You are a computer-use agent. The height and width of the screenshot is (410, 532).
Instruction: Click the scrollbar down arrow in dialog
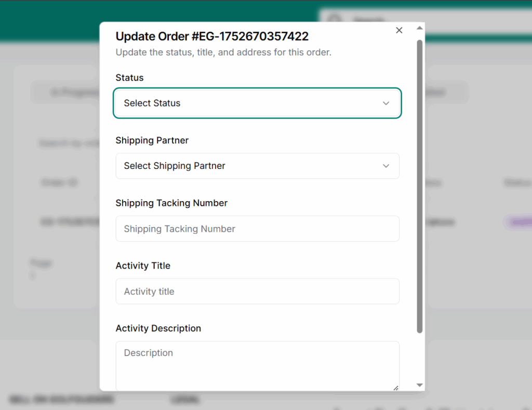[420, 385]
